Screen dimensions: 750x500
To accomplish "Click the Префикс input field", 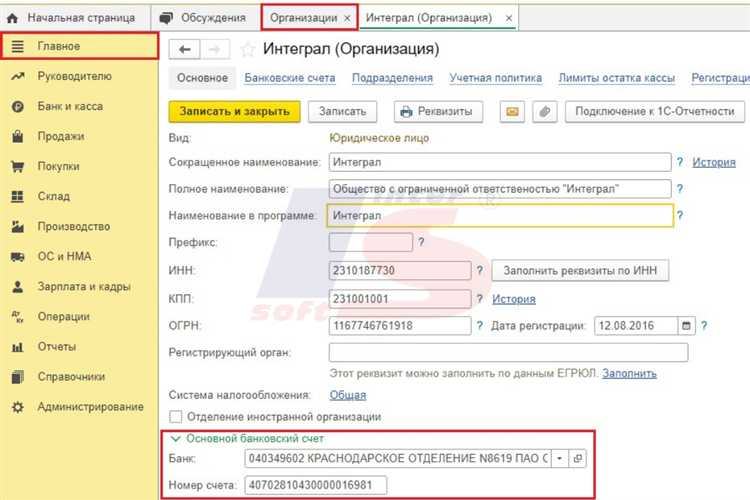I will pos(371,242).
